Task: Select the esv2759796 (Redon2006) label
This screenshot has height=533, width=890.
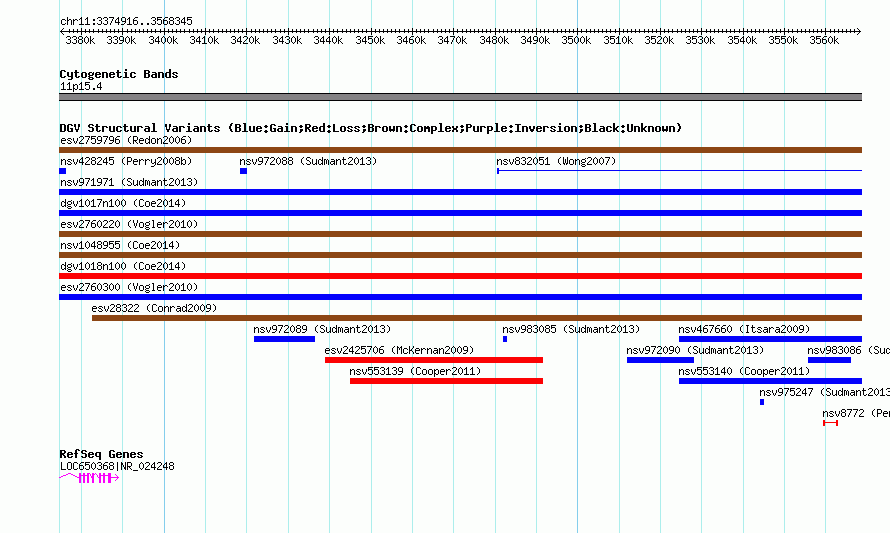Action: tap(126, 140)
